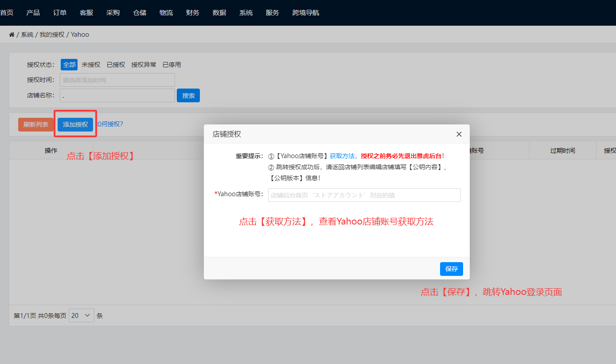Image resolution: width=616 pixels, height=364 pixels.
Task: Close the 店铺授权 dialog with X
Action: pyautogui.click(x=459, y=134)
